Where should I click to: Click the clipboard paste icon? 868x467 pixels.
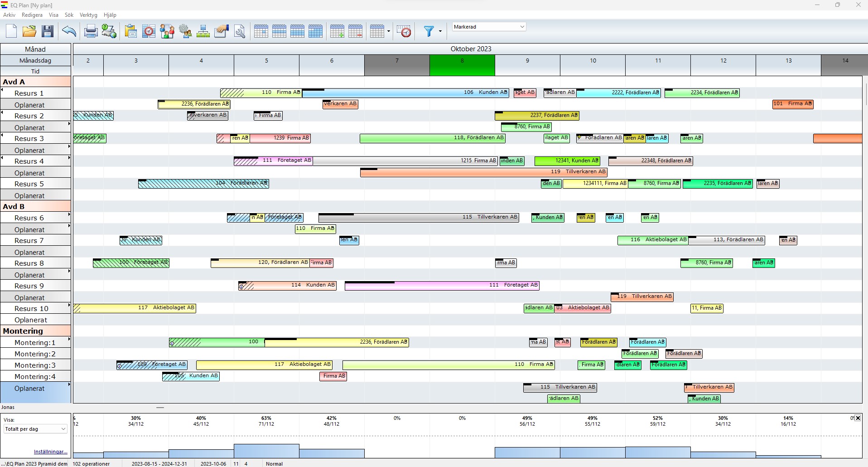[x=130, y=31]
